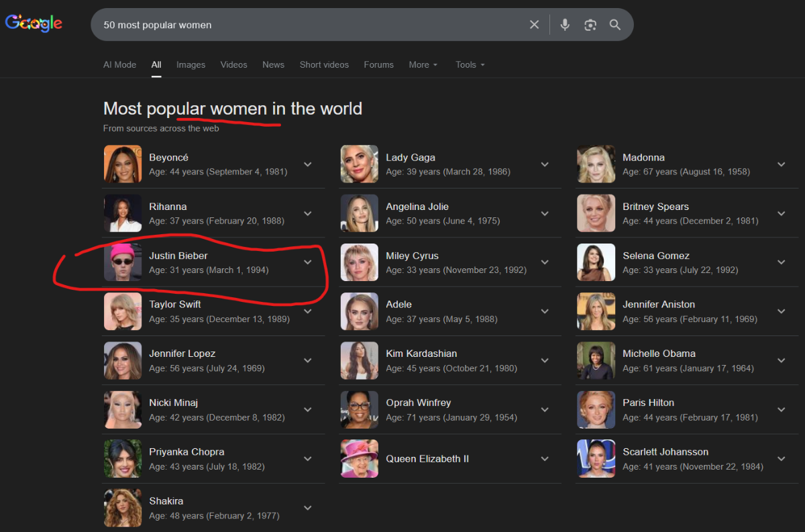
Task: Switch to the Images tab
Action: 191,65
